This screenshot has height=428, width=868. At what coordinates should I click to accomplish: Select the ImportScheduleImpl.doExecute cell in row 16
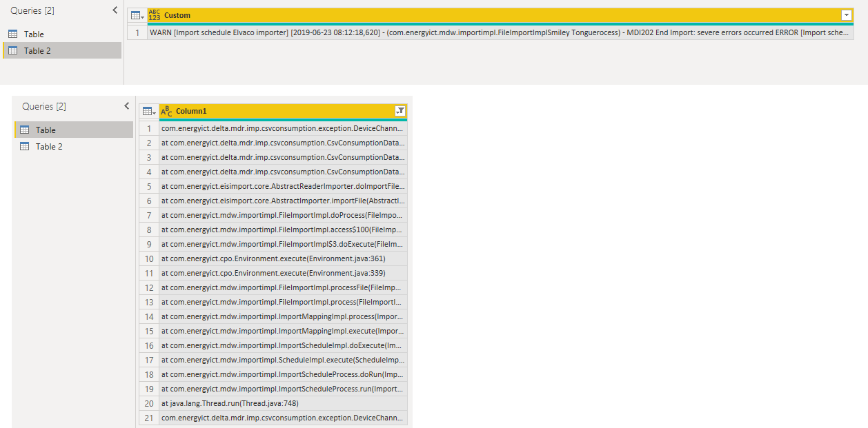click(283, 345)
